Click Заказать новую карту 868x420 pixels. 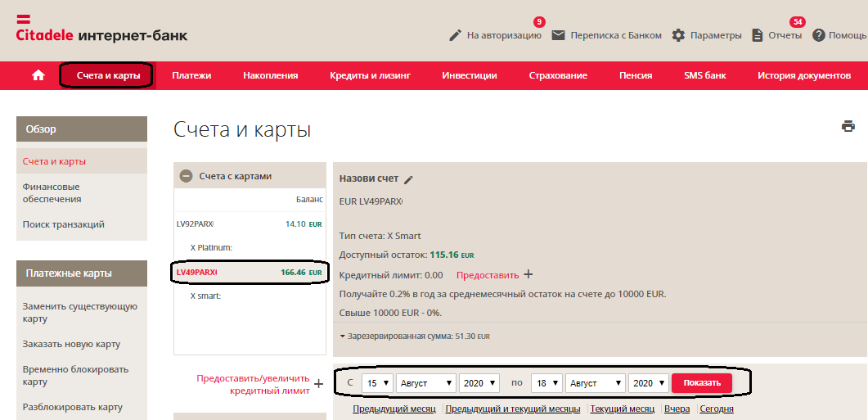(x=71, y=344)
